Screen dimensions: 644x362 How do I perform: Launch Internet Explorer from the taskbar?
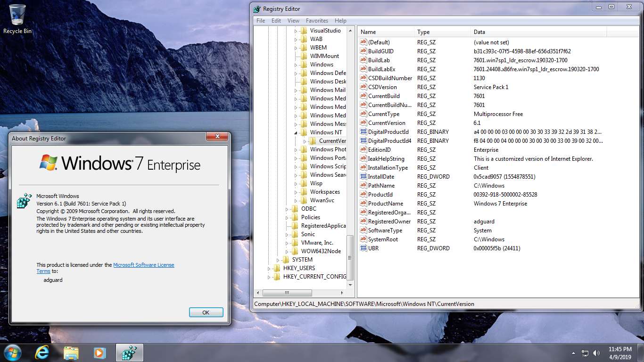tap(42, 352)
